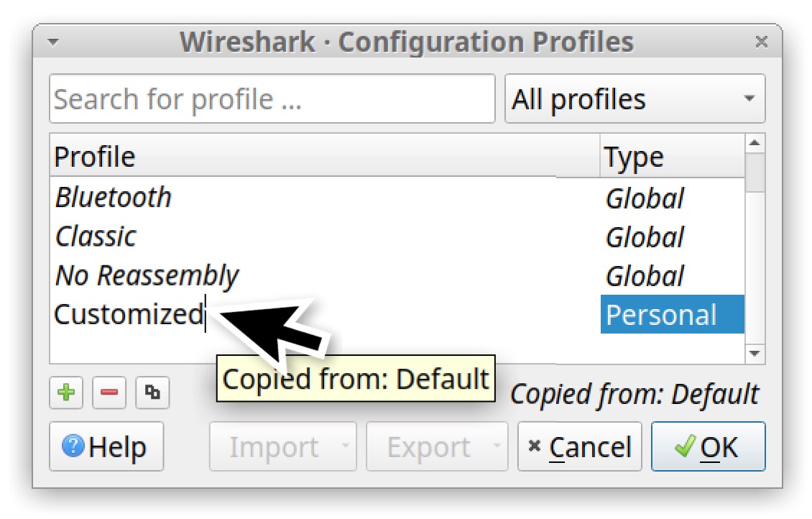Sort by Type column header
812x519 pixels.
pos(673,156)
